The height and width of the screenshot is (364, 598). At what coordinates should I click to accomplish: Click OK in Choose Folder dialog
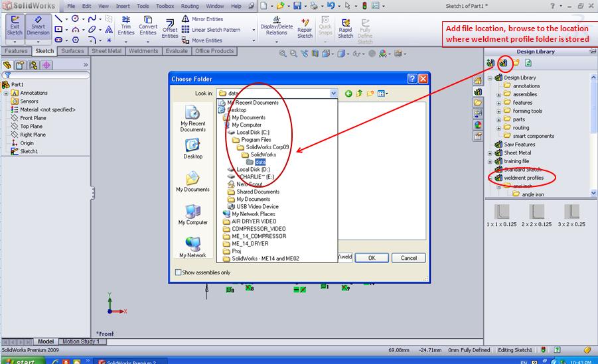372,258
